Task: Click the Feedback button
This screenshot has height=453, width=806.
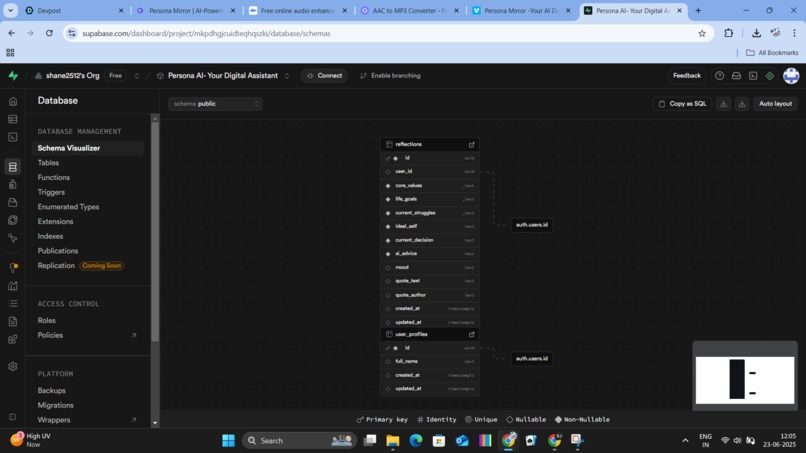Action: [687, 76]
